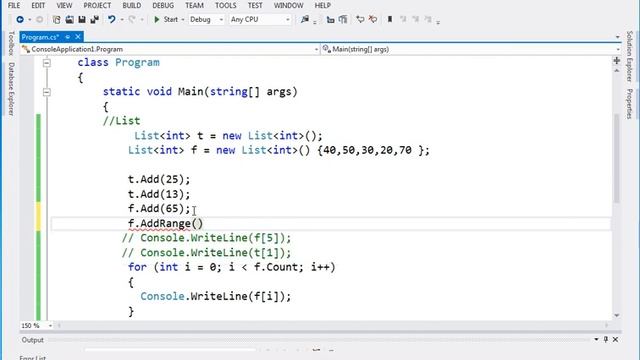Click the Find in Files toolbar icon
Image resolution: width=640 pixels, height=360 pixels.
pos(305,19)
